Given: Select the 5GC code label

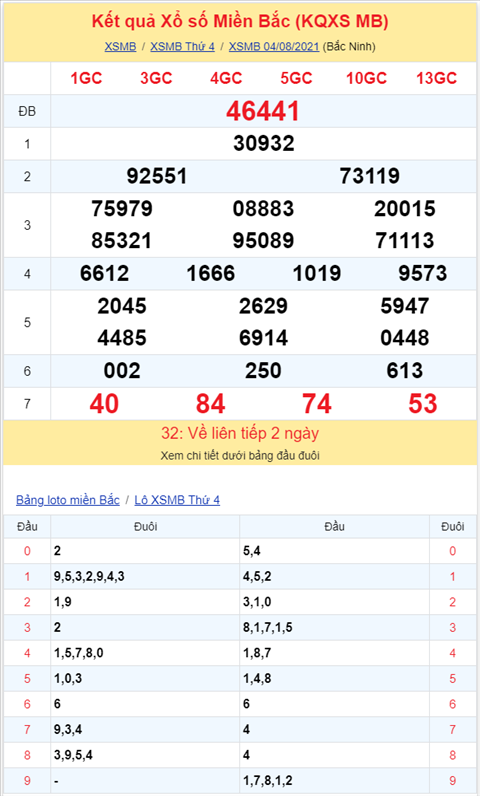Looking at the screenshot, I should [296, 78].
